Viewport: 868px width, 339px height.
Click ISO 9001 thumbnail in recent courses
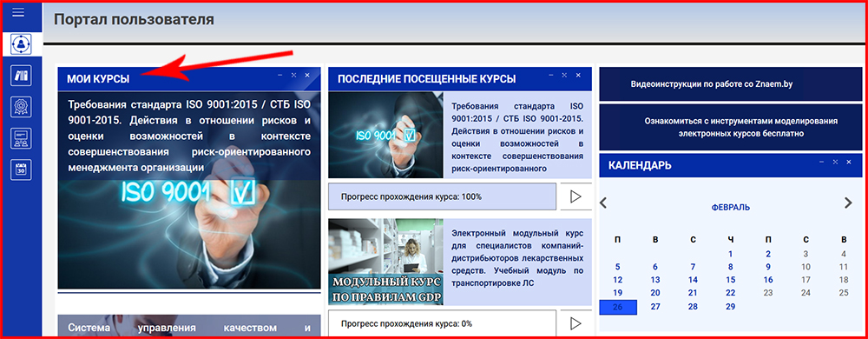click(386, 135)
